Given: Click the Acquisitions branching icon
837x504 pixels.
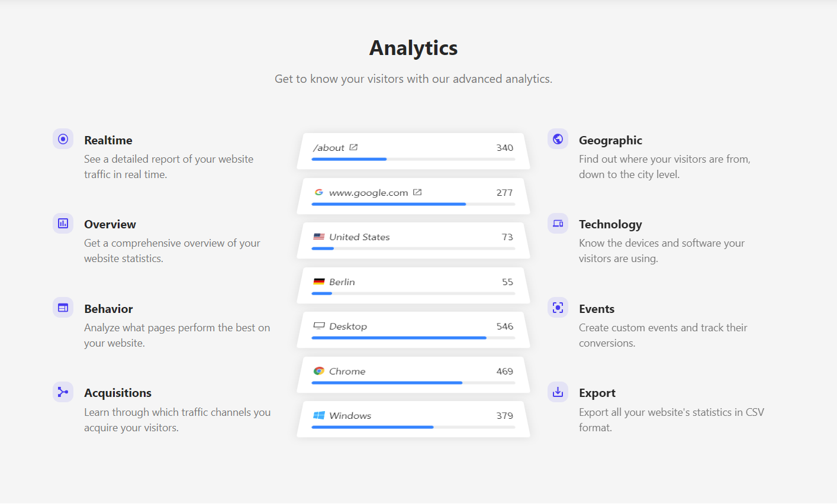Looking at the screenshot, I should 63,392.
